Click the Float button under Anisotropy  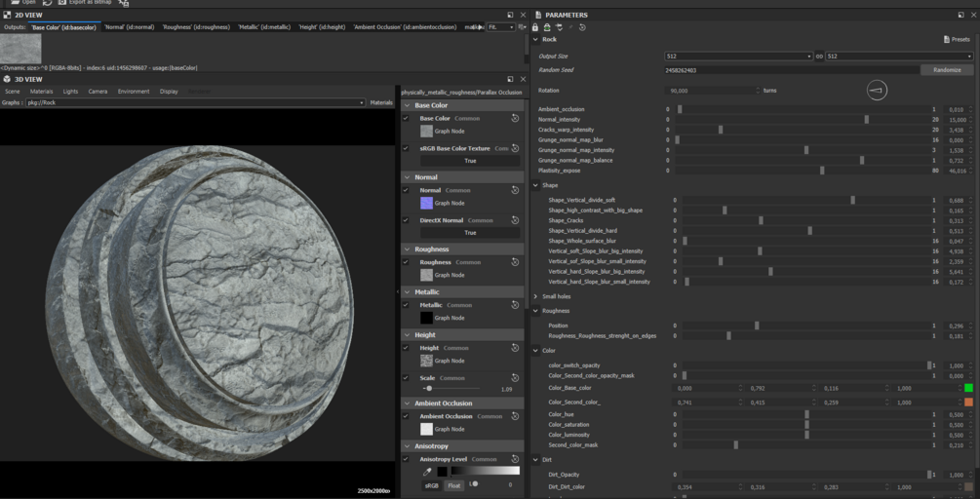[x=454, y=484]
